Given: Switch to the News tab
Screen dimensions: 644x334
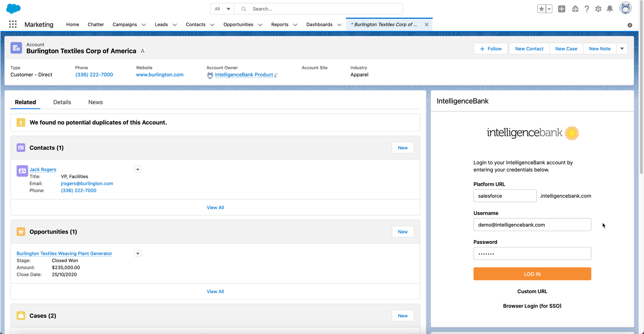Looking at the screenshot, I should [x=96, y=102].
